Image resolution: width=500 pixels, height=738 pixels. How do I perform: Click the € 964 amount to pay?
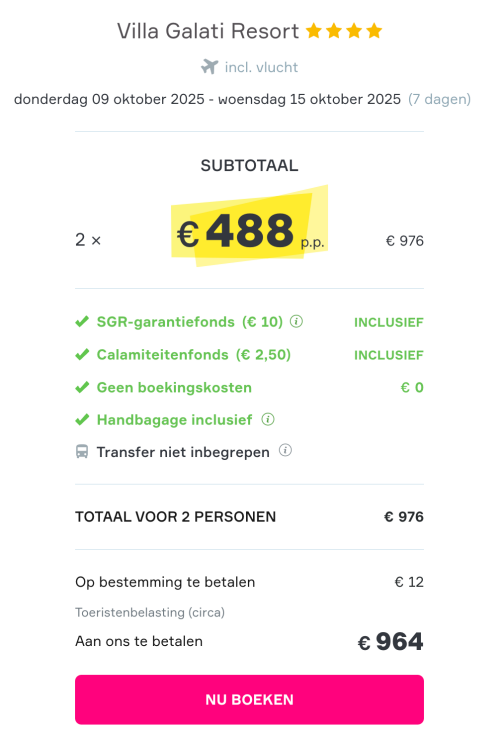(390, 642)
